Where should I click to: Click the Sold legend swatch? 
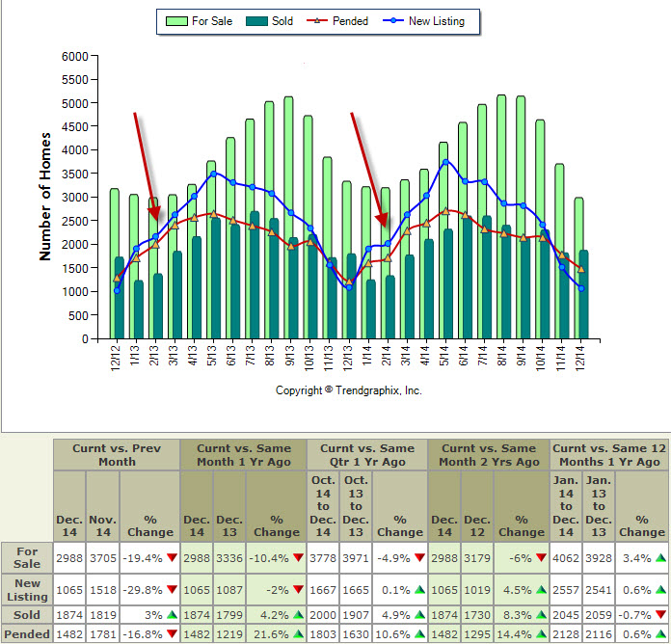click(x=256, y=21)
